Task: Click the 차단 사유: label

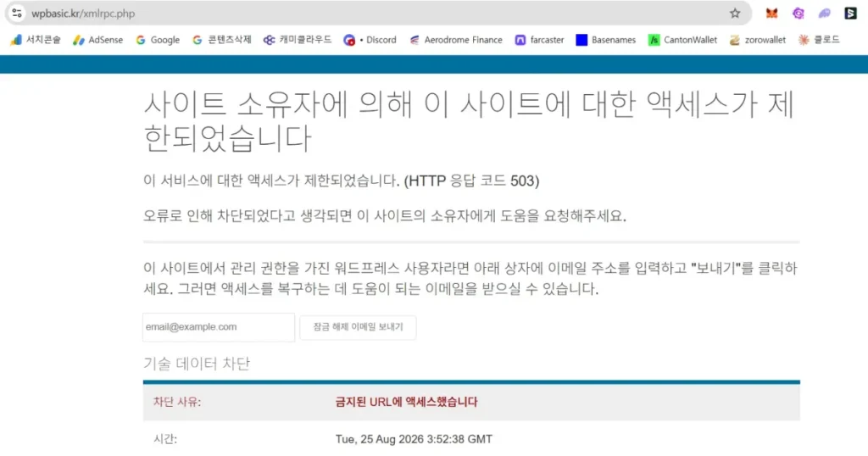Action: click(x=177, y=402)
